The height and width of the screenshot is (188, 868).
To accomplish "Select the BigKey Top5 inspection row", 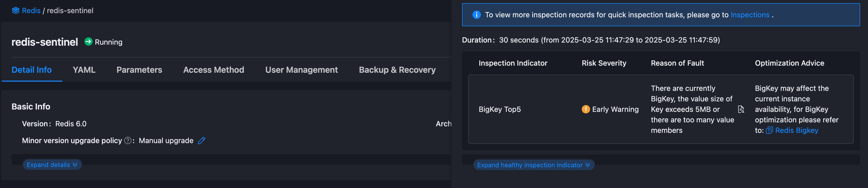I will pyautogui.click(x=500, y=109).
